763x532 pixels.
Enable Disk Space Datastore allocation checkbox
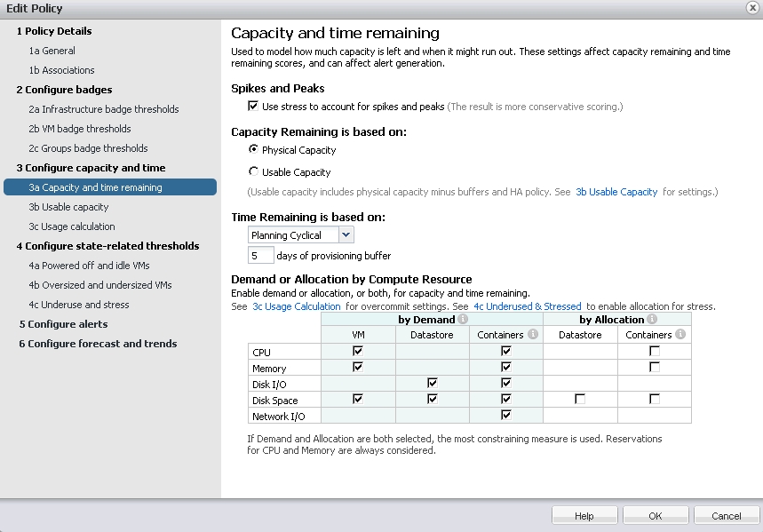pos(579,399)
